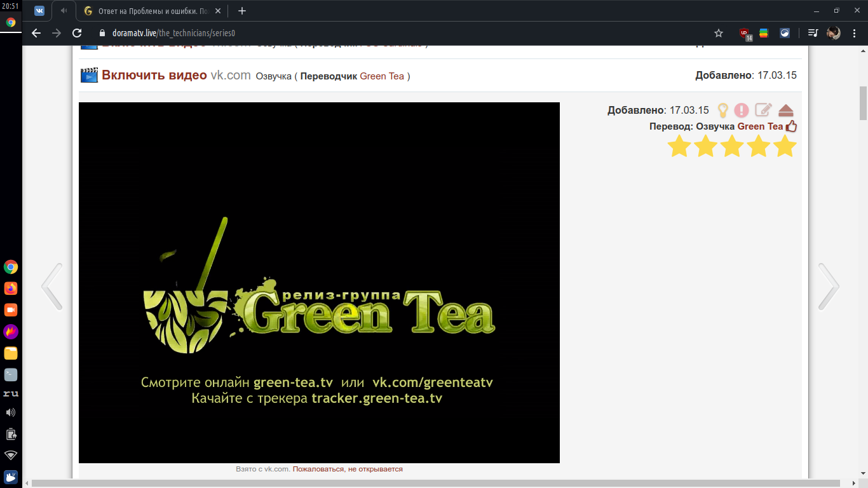Collapse the video with the eject icon

786,111
